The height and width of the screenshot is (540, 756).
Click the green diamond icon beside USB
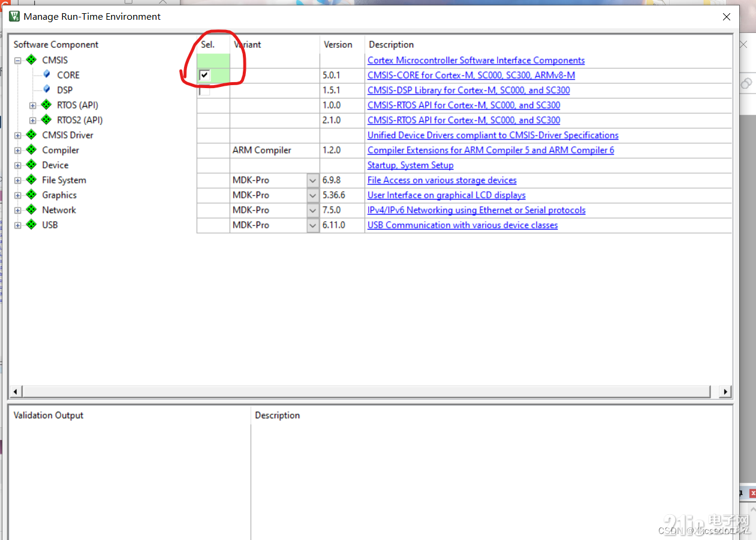(31, 225)
